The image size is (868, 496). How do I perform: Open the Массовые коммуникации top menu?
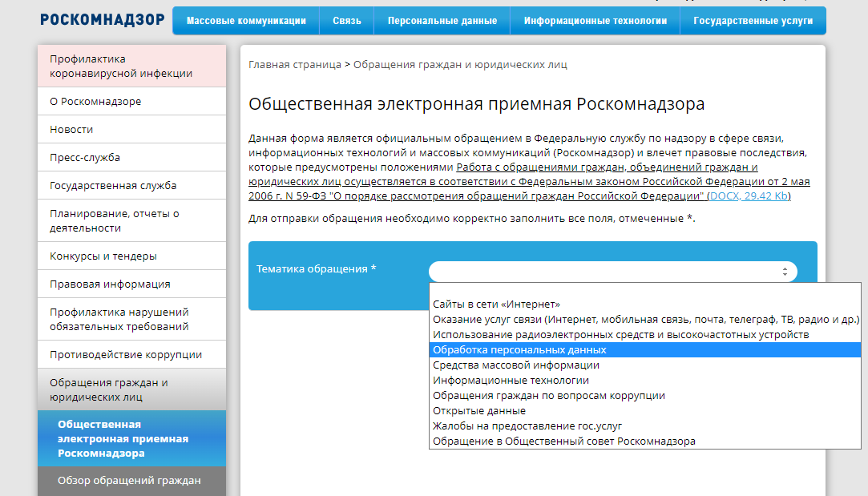click(x=246, y=21)
